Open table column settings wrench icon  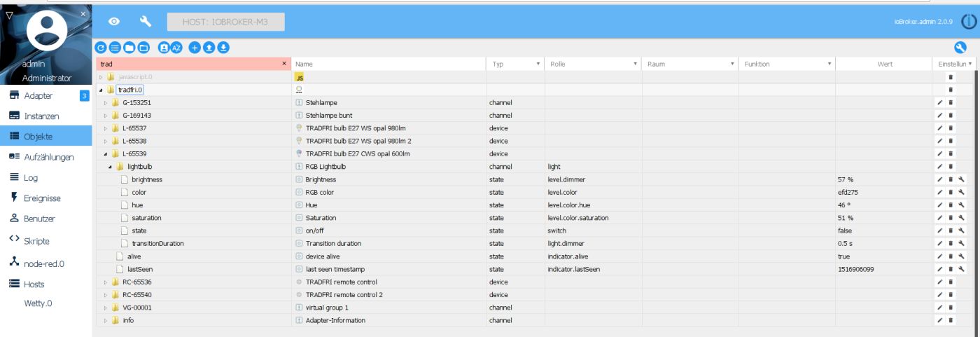[960, 48]
